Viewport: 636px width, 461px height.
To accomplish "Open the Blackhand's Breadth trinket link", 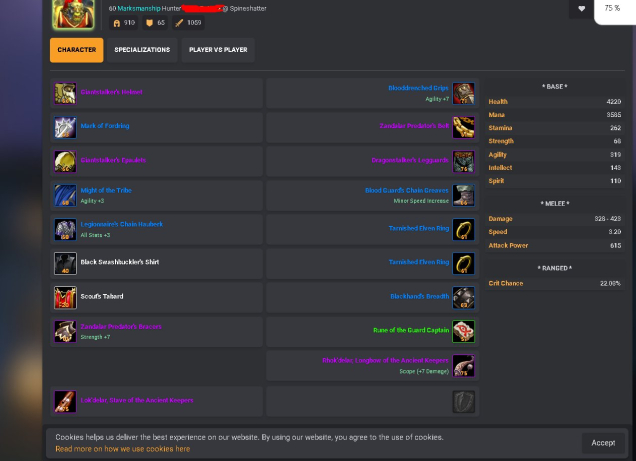I will tap(420, 296).
